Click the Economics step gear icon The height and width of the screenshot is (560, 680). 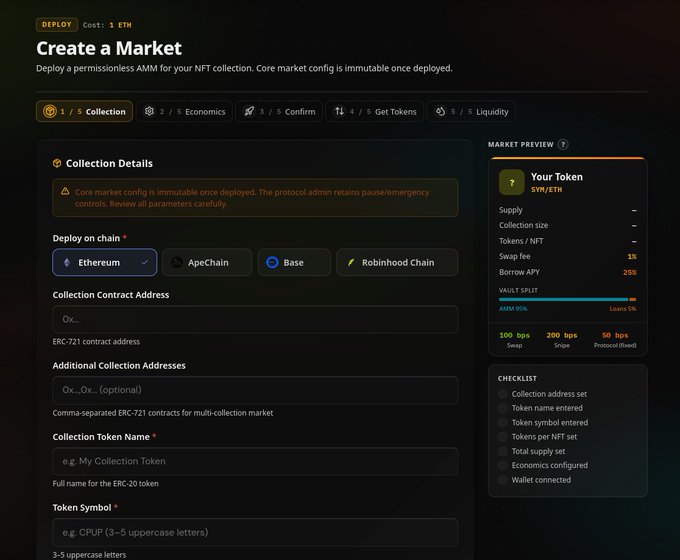click(x=149, y=111)
